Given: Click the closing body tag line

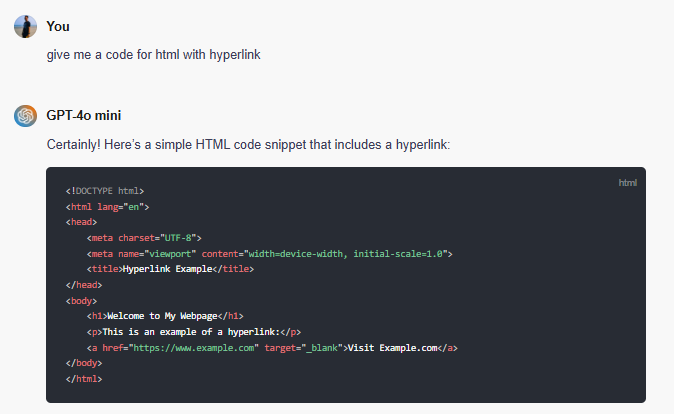Looking at the screenshot, I should pyautogui.click(x=84, y=363).
